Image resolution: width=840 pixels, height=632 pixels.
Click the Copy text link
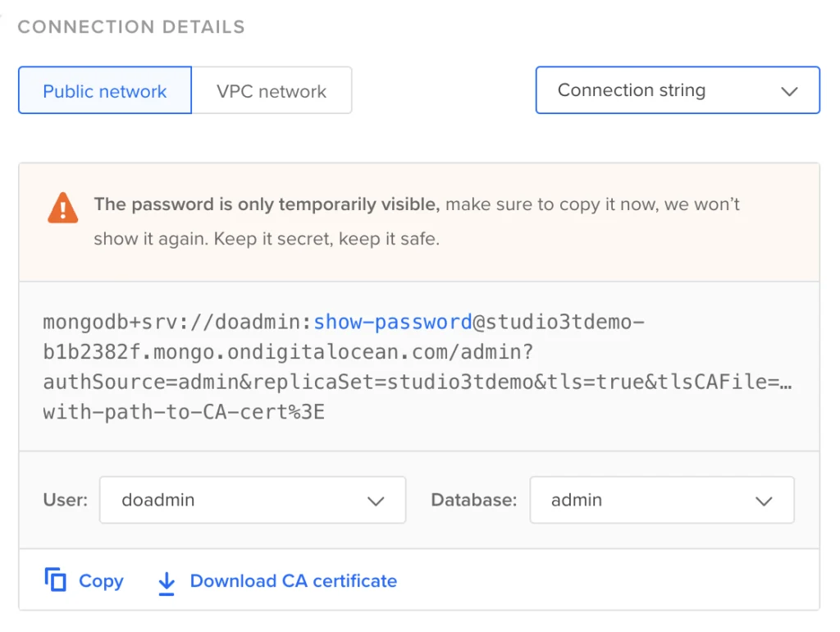[x=101, y=581]
